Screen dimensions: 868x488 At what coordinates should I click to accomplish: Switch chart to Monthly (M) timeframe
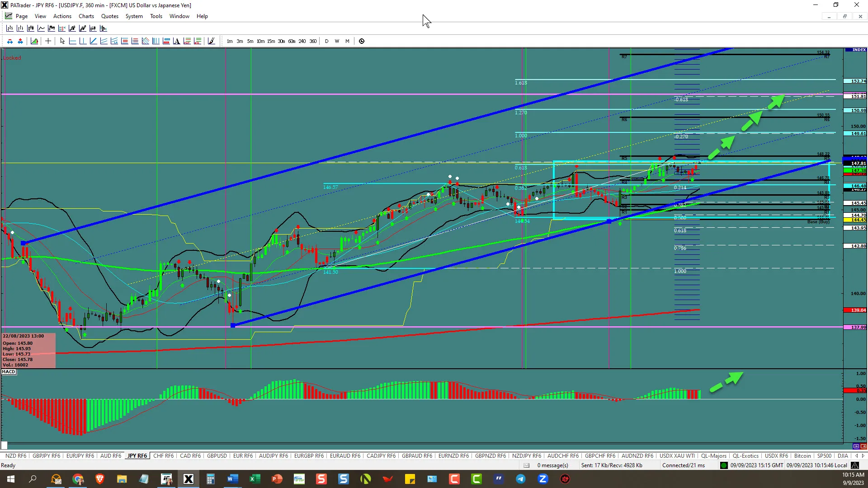[347, 41]
